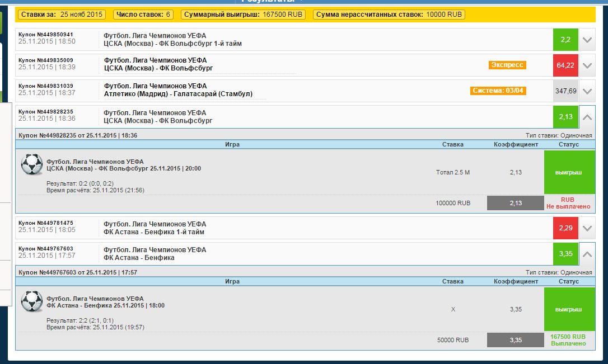Click Купон №449835009 number text

pos(46,60)
